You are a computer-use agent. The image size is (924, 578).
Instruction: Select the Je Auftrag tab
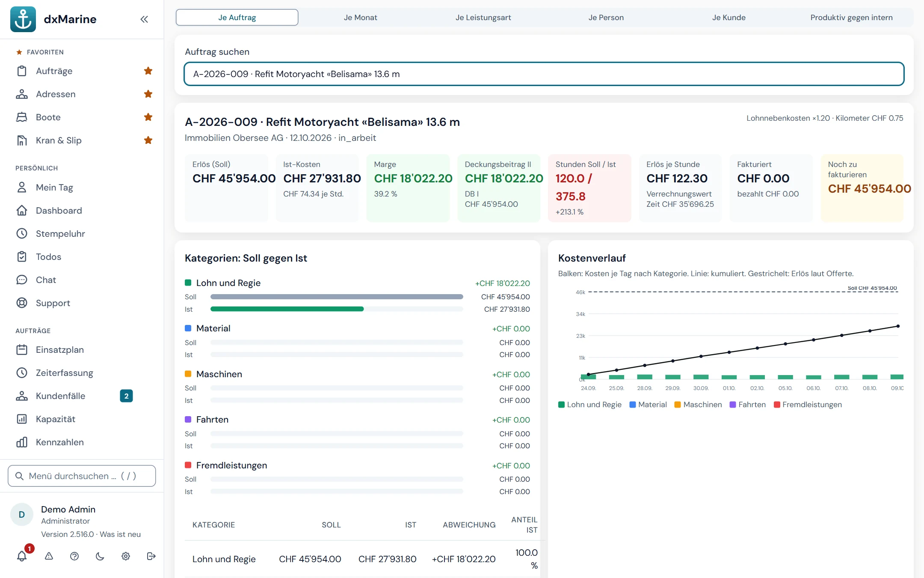click(237, 18)
